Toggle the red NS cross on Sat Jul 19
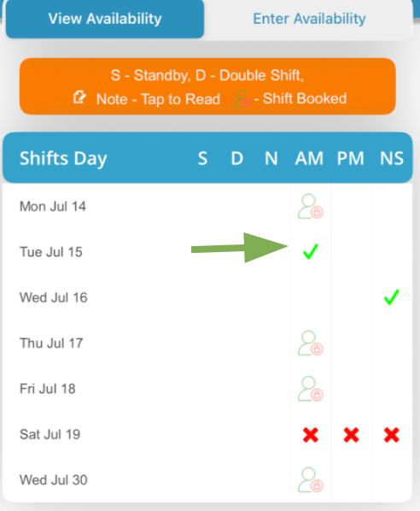The height and width of the screenshot is (511, 420). (x=391, y=435)
